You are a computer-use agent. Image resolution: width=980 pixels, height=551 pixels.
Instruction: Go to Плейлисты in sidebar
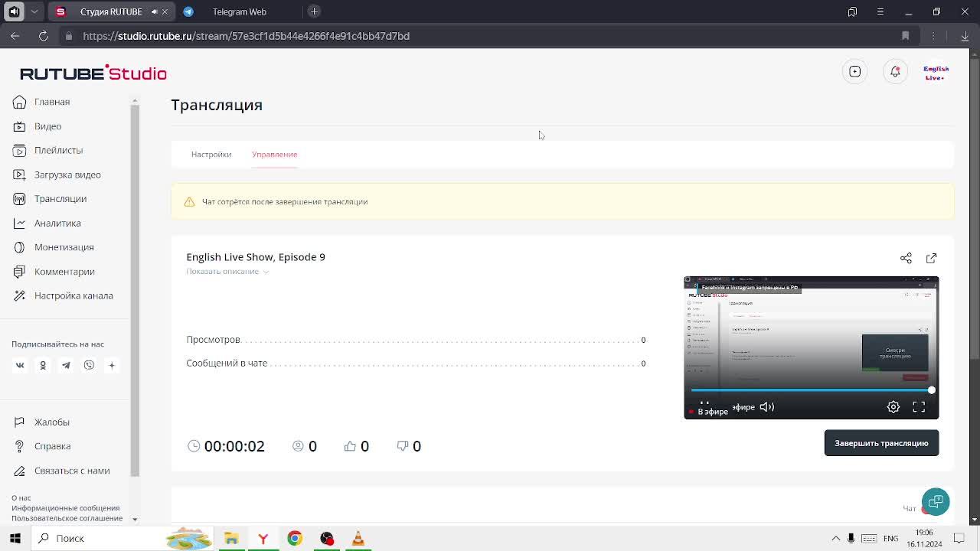tap(58, 150)
